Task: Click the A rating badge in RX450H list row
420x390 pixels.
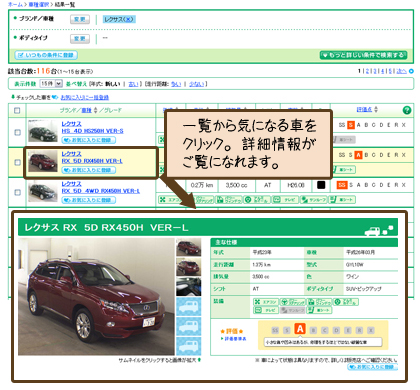Action: (x=358, y=155)
